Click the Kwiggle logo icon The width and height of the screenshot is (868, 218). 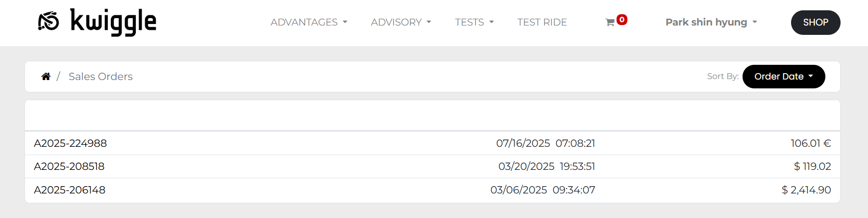[x=49, y=22]
